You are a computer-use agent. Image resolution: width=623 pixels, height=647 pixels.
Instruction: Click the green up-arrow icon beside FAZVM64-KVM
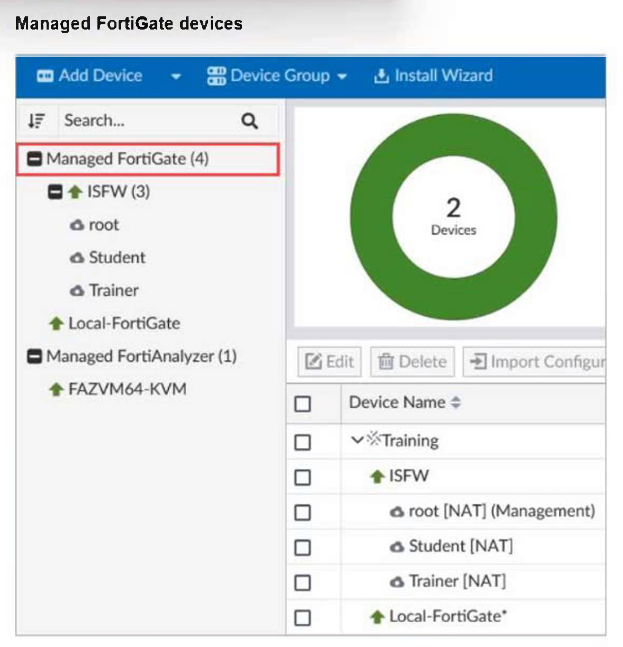pyautogui.click(x=56, y=389)
